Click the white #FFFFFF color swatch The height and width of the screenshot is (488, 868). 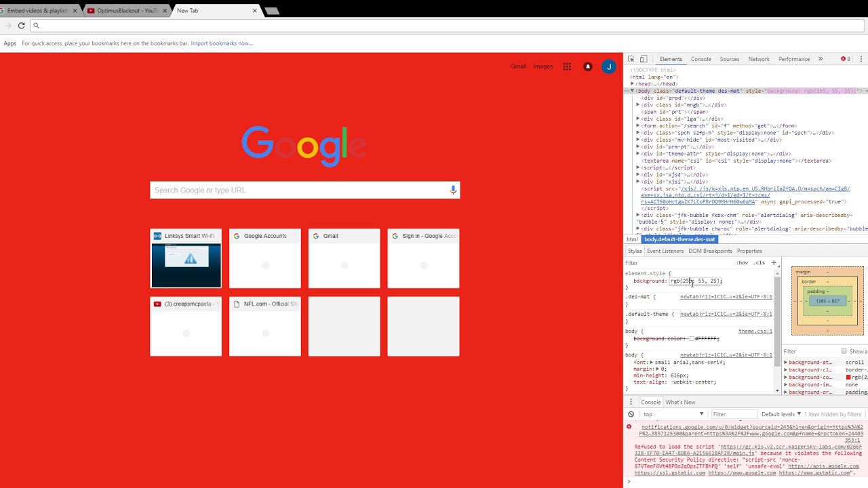pos(692,338)
